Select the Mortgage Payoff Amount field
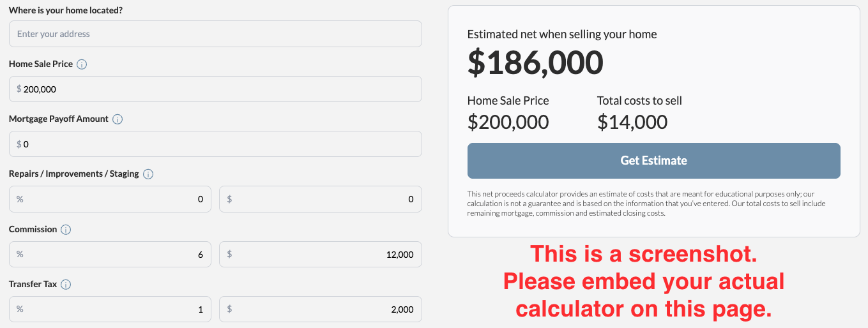The height and width of the screenshot is (328, 868). coord(215,144)
